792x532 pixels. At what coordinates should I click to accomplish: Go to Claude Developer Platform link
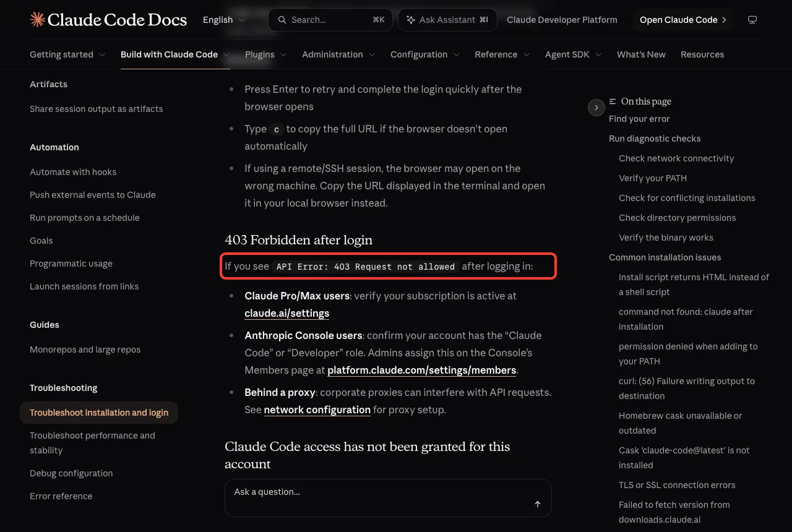pyautogui.click(x=562, y=20)
